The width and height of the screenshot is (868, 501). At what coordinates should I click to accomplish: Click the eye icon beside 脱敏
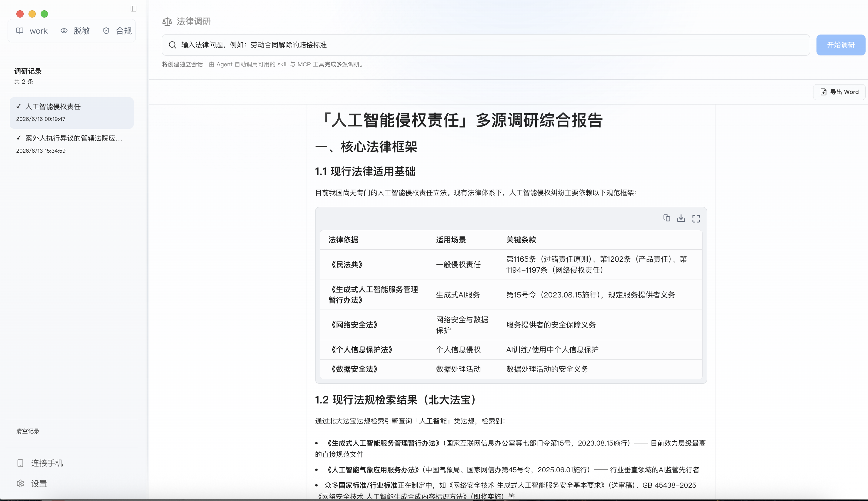(x=64, y=31)
